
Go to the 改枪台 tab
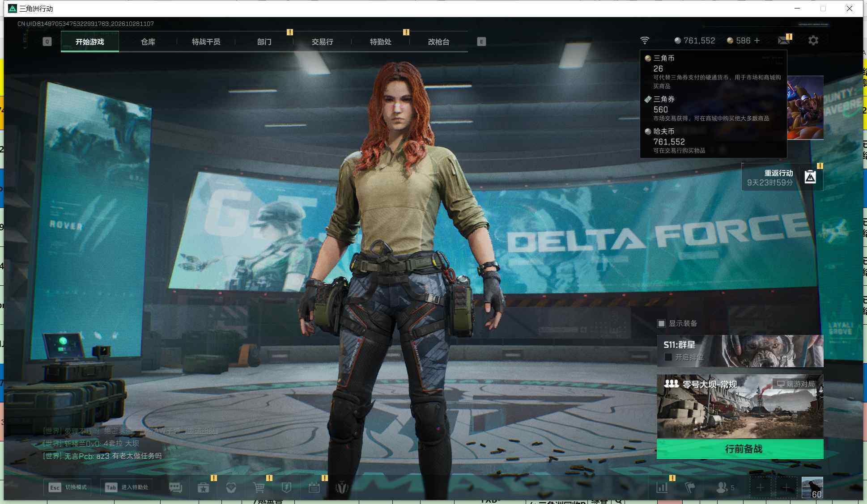tap(438, 42)
